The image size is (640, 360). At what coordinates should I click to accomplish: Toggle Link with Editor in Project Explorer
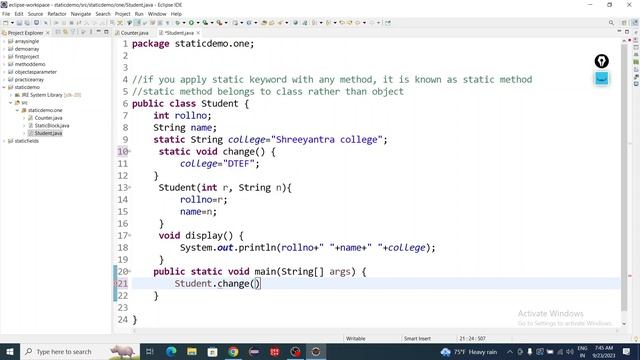[65, 32]
